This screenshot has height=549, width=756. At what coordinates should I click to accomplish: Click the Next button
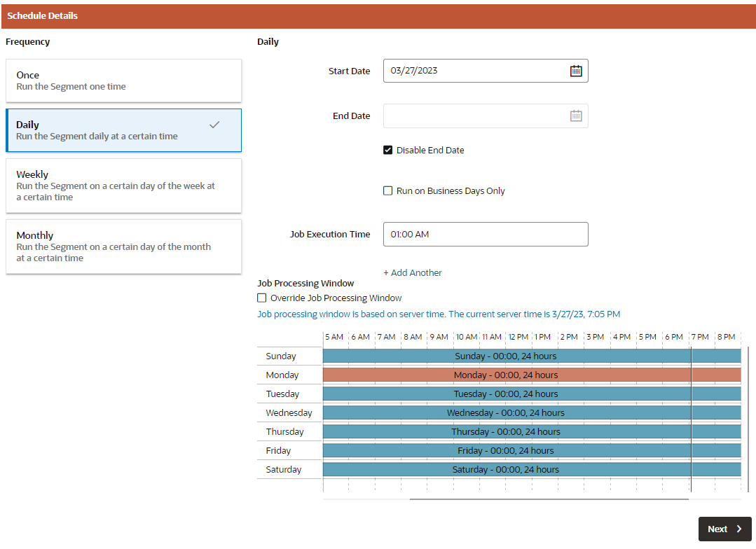click(x=724, y=529)
